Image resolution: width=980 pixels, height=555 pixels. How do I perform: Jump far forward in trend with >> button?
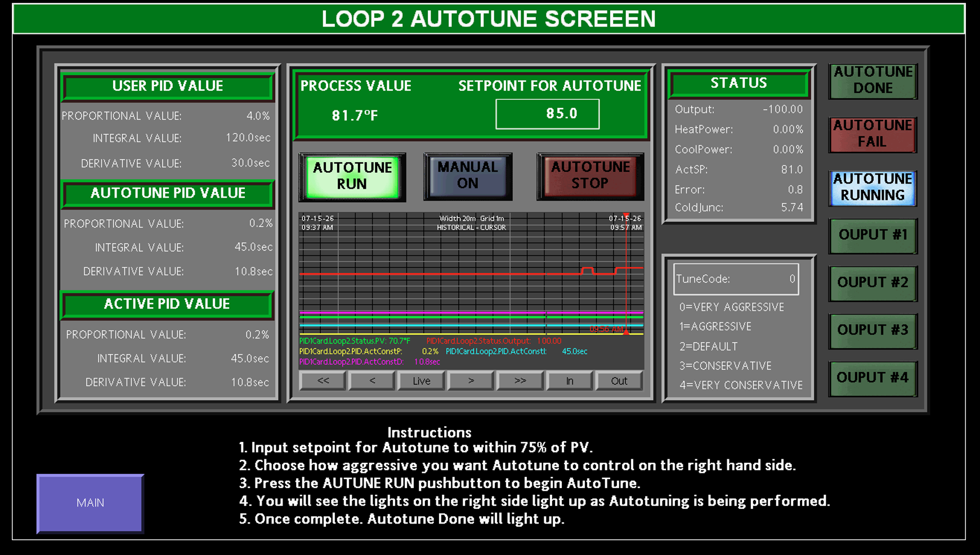click(520, 381)
